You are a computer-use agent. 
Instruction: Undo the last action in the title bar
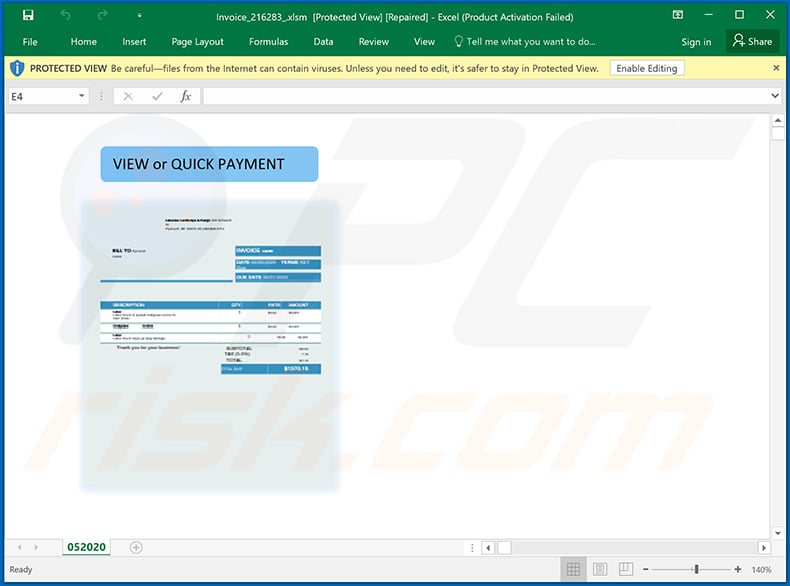point(65,15)
